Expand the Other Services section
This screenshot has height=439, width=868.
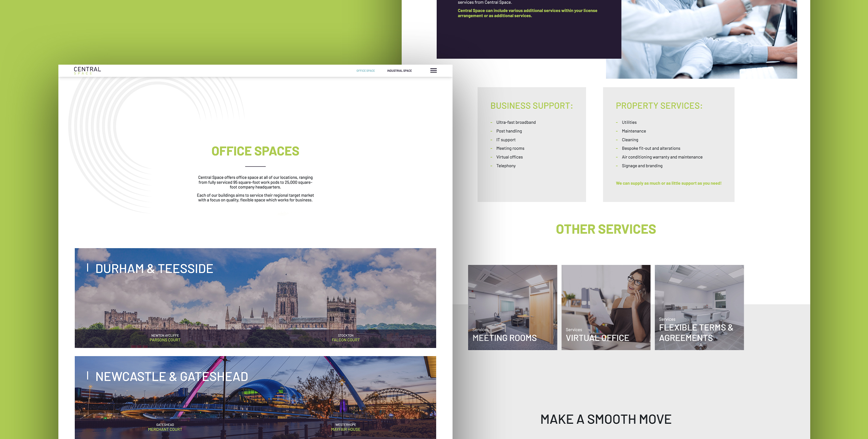tap(606, 228)
